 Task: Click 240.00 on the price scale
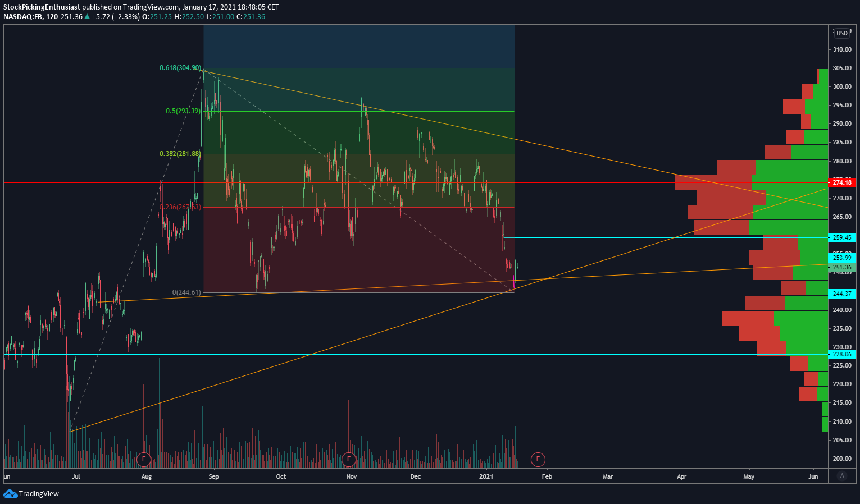(842, 310)
